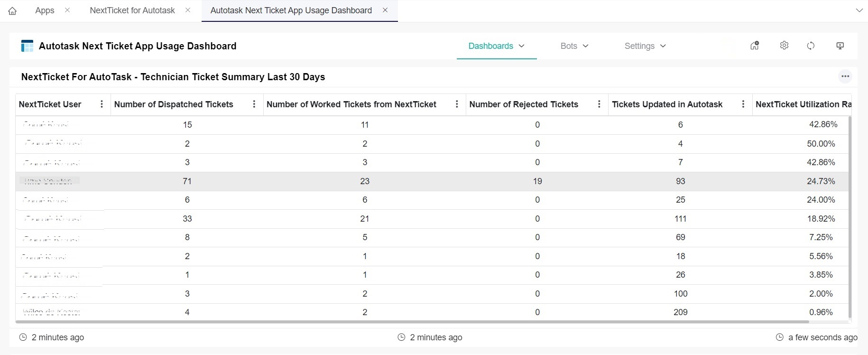The height and width of the screenshot is (355, 868).
Task: Click the 7.25% utilization cell
Action: click(821, 237)
